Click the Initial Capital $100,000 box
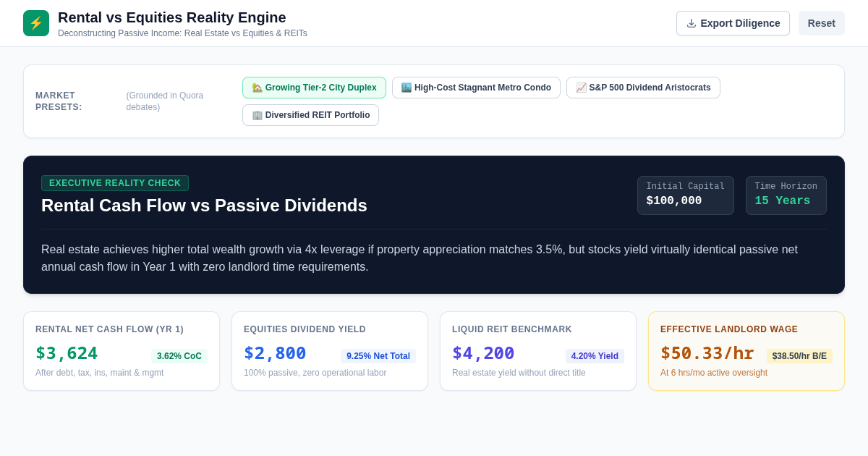 [686, 195]
